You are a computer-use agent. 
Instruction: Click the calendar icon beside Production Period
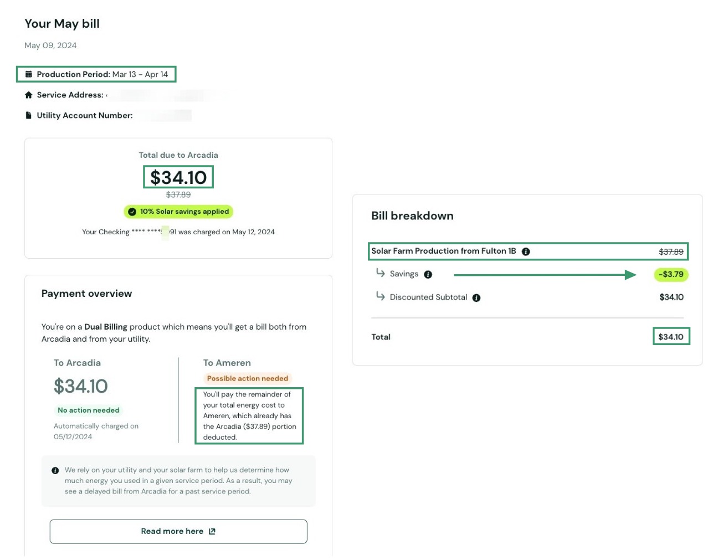(29, 74)
